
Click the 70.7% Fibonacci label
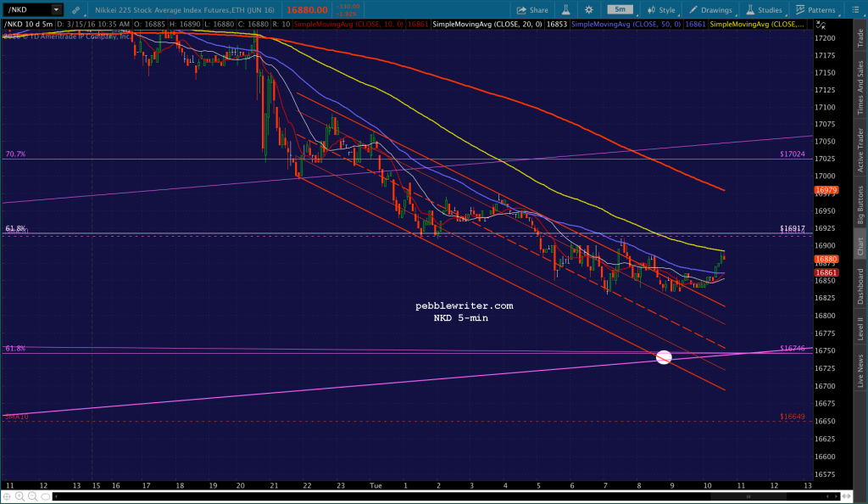pos(15,154)
